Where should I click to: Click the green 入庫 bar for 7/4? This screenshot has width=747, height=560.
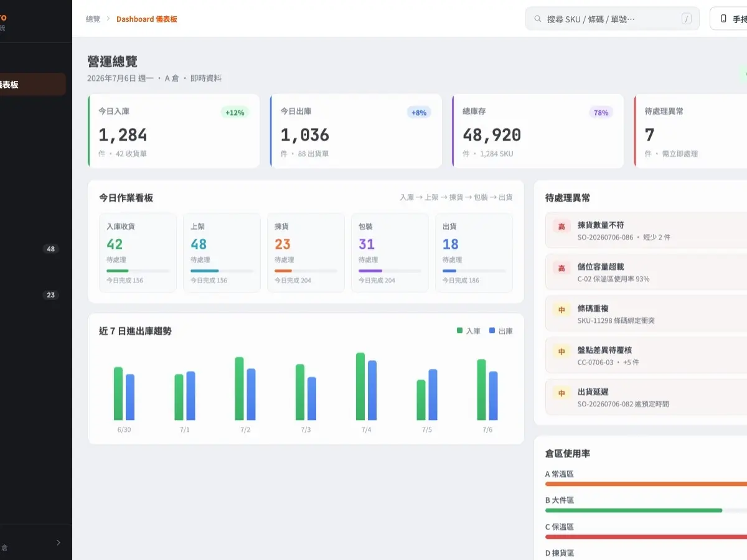coord(360,386)
